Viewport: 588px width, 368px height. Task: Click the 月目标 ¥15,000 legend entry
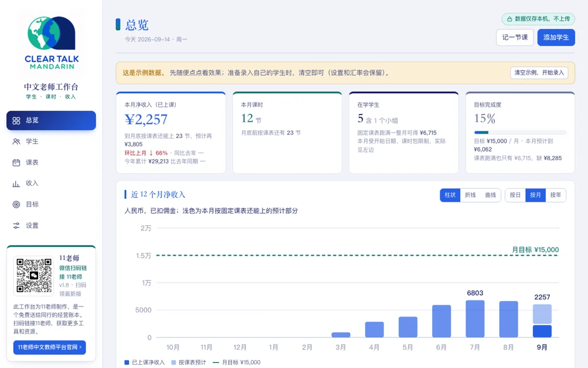[x=237, y=363]
